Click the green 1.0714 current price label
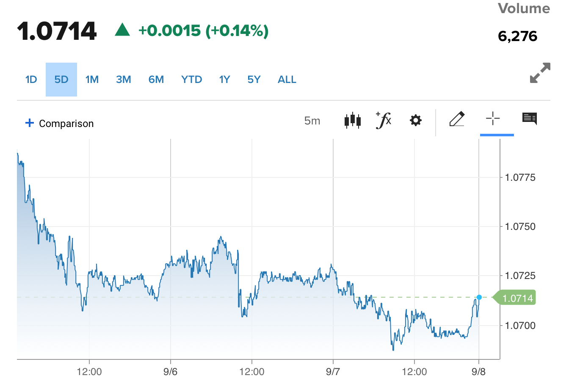Screen dimensions: 569x392 click(517, 298)
